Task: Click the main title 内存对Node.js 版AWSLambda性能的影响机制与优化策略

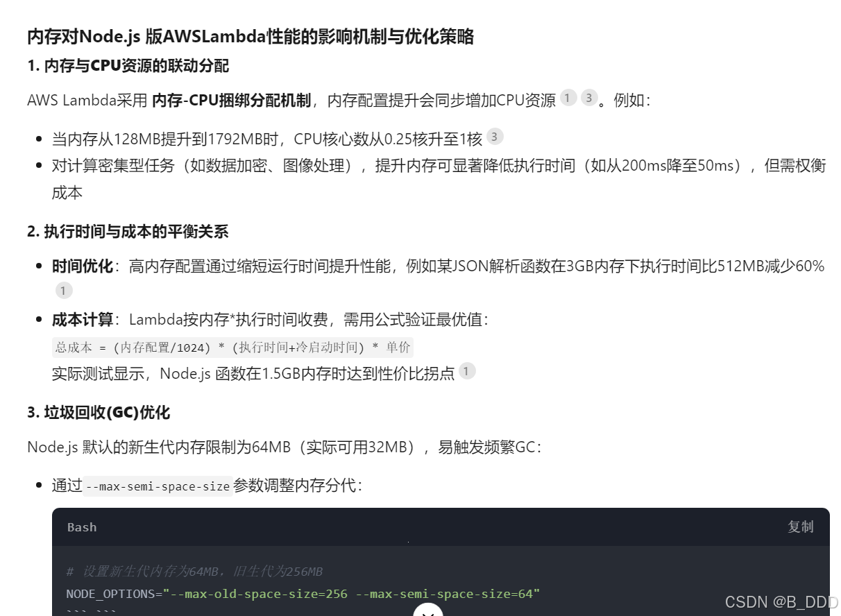Action: 250,37
